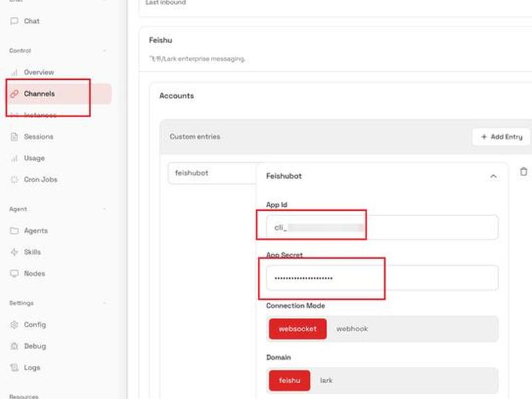Collapse the Settings sidebar section
Viewport: 532px width, 399px height.
(104, 303)
